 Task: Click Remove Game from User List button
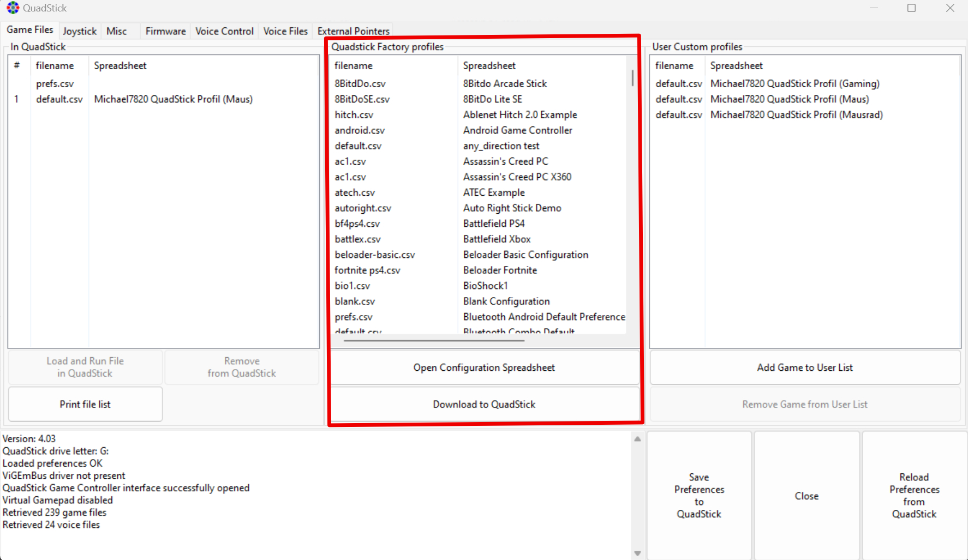click(805, 404)
